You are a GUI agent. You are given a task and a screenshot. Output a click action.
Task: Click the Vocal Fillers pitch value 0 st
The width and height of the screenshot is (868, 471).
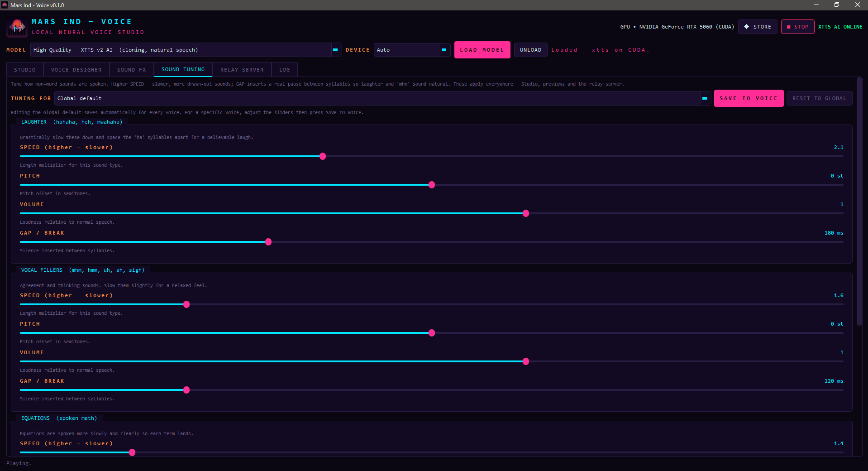[x=837, y=324]
